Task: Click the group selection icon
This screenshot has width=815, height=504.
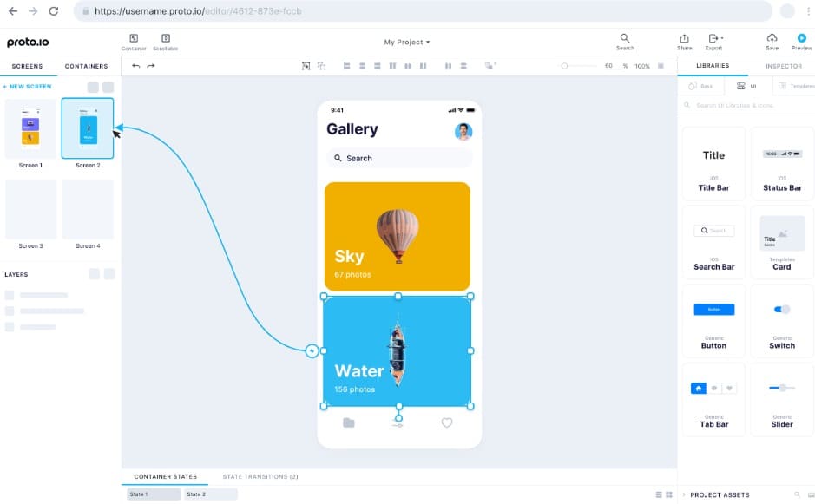Action: click(306, 66)
